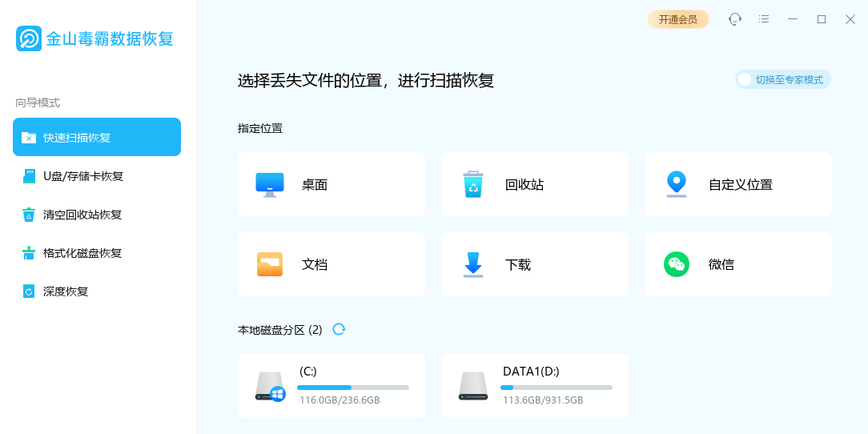Select the recycle bin icon for 回收站
868x434 pixels.
[x=473, y=184]
